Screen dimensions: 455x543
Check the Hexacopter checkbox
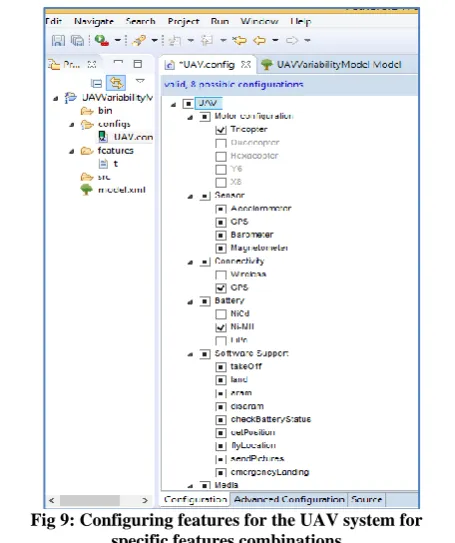[221, 157]
